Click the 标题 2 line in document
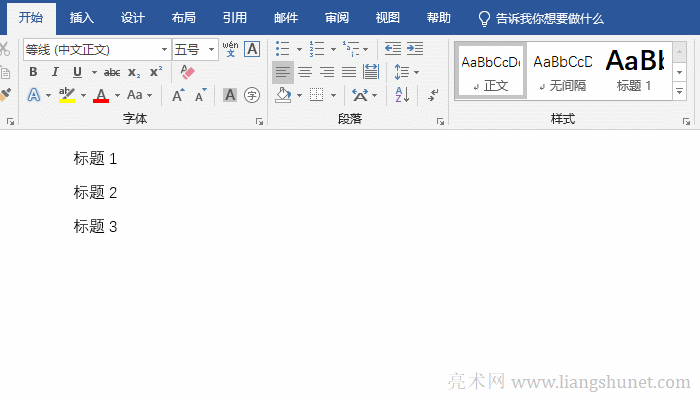This screenshot has width=700, height=400. coord(95,192)
